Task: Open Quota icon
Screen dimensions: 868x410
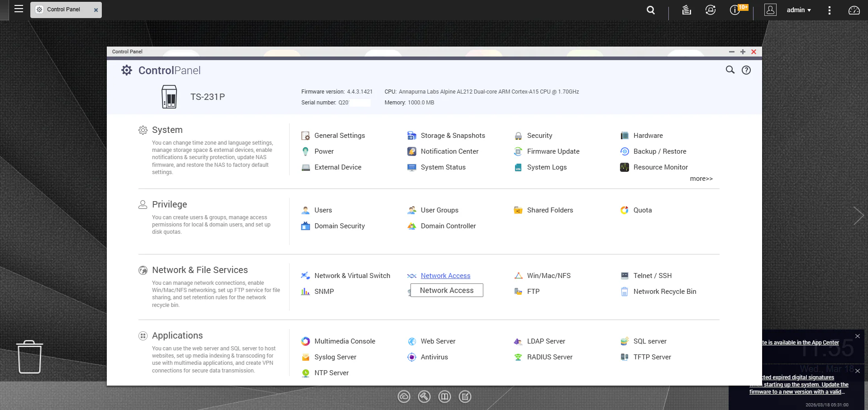Action: 625,210
